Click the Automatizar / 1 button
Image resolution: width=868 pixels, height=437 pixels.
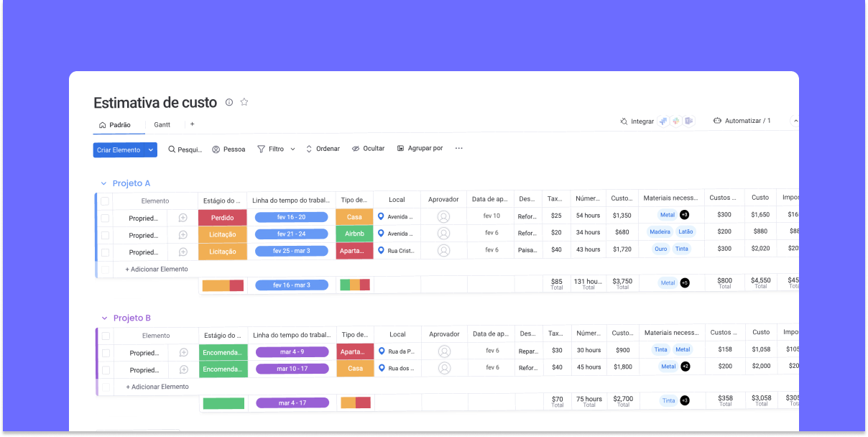pyautogui.click(x=742, y=121)
